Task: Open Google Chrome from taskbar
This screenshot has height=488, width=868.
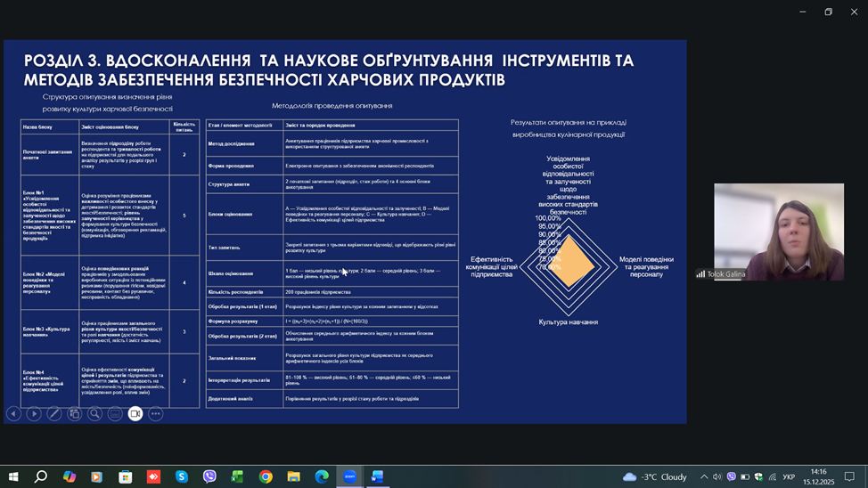Action: coord(266,477)
